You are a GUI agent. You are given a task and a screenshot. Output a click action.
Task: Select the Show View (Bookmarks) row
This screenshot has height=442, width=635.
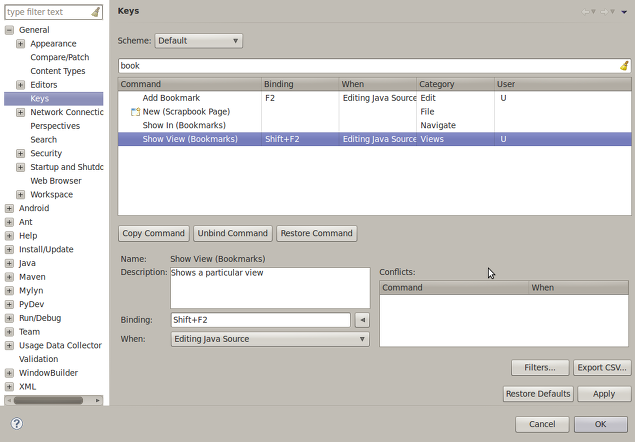point(375,139)
